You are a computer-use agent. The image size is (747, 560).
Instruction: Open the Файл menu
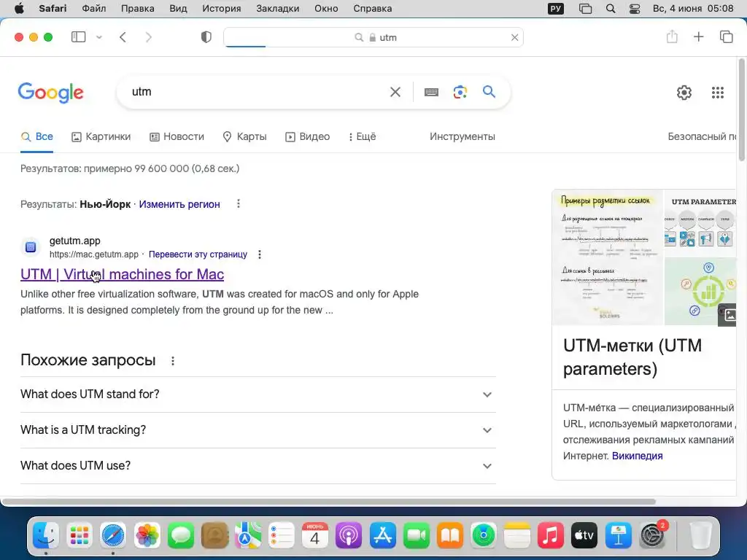pos(94,9)
